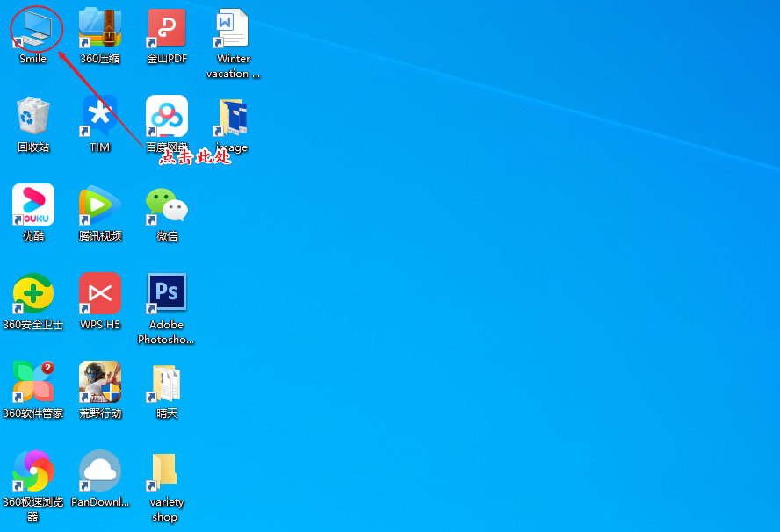
Task: Select the 金山PDF shortcut
Action: [167, 28]
